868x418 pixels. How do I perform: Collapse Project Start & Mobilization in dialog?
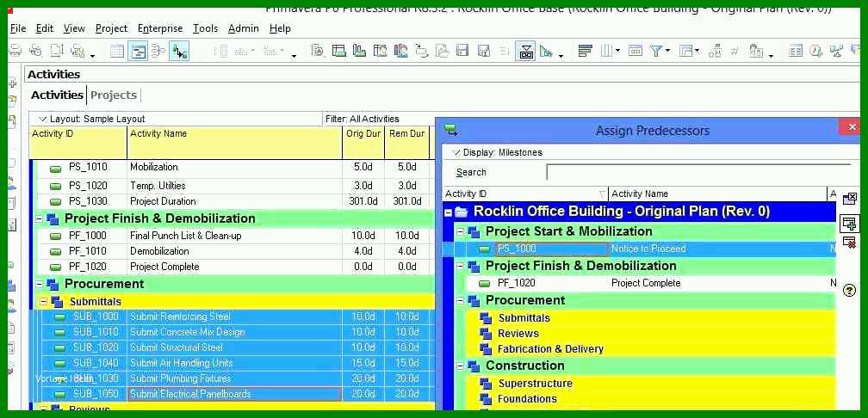tap(461, 231)
